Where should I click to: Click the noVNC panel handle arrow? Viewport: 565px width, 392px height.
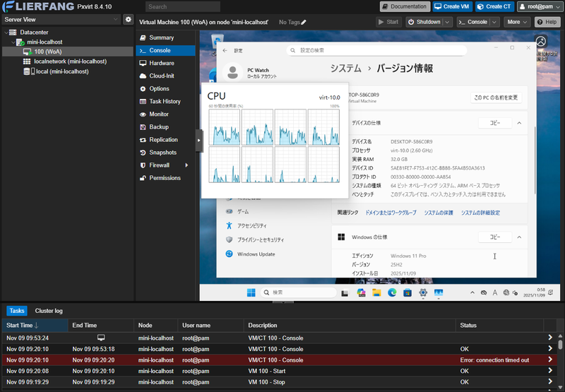click(x=198, y=141)
